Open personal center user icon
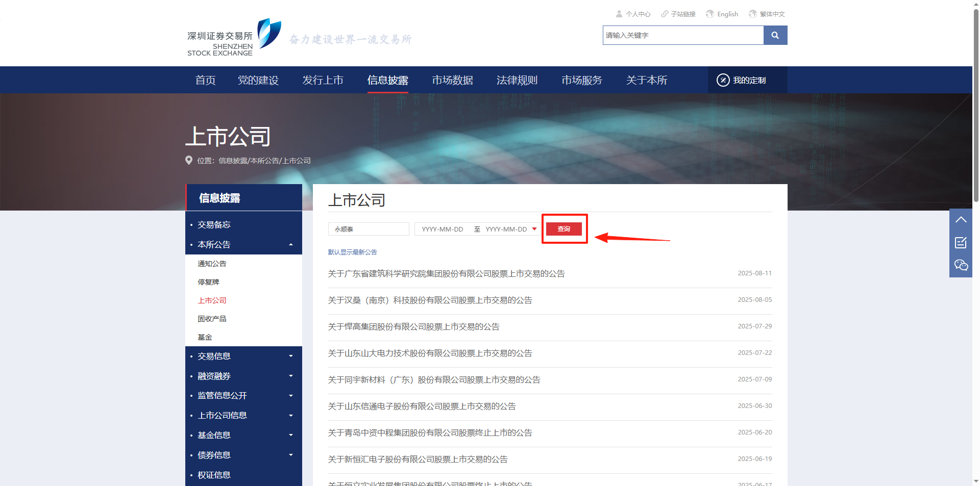 (619, 14)
